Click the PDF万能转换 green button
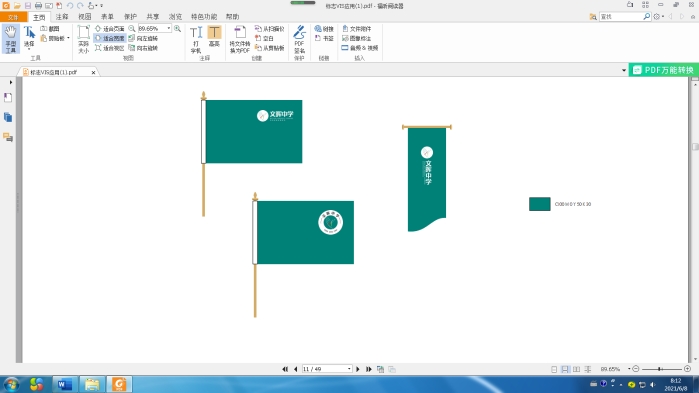 664,70
